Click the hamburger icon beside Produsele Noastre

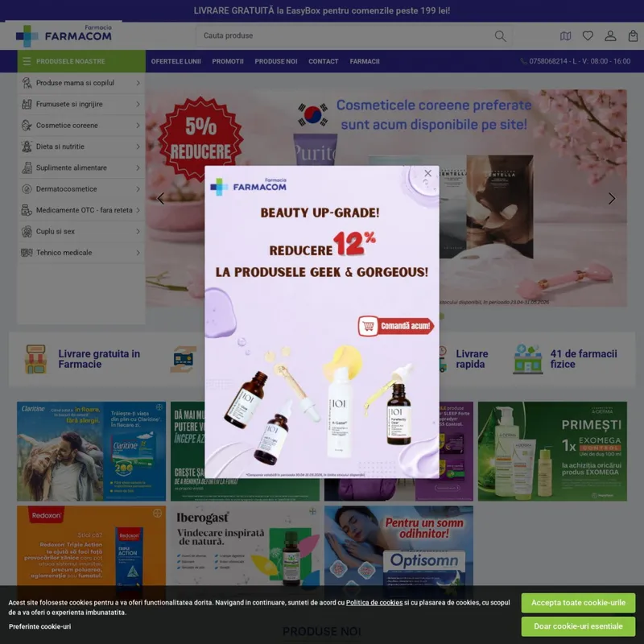[27, 61]
